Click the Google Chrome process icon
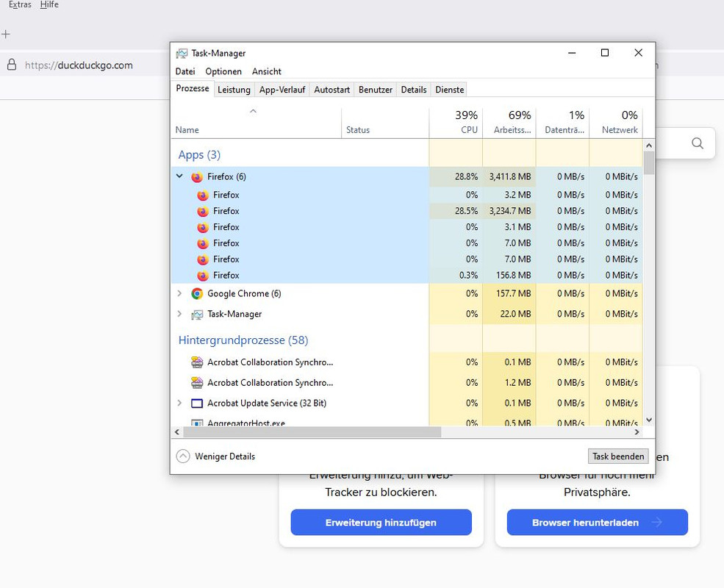This screenshot has width=724, height=588. click(x=197, y=293)
